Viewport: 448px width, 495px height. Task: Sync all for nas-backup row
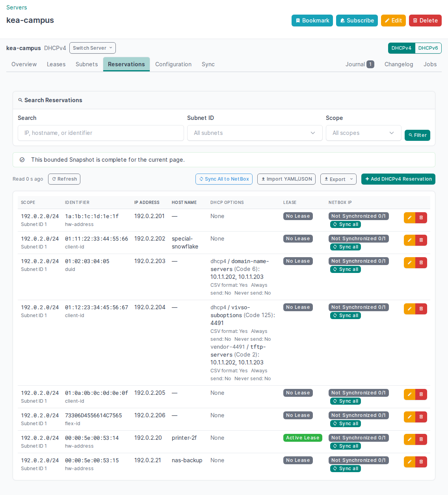[x=346, y=469]
